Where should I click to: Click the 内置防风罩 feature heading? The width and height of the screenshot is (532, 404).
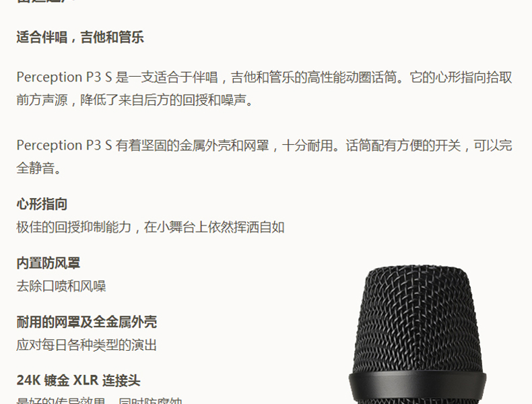(48, 263)
